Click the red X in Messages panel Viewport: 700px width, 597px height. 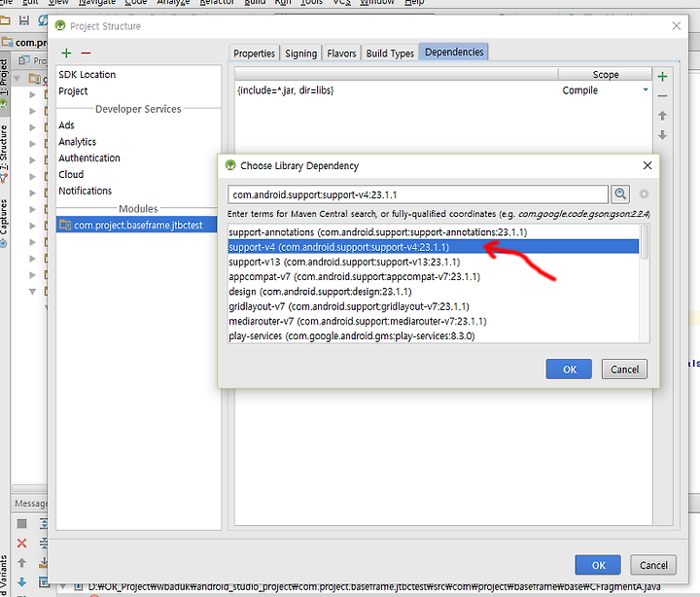point(21,543)
